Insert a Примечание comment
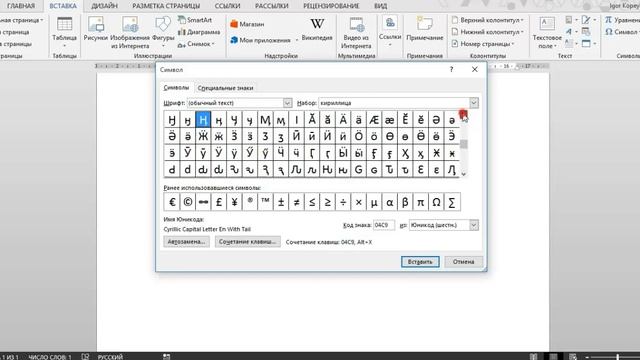This screenshot has width=640, height=360. pos(424,29)
